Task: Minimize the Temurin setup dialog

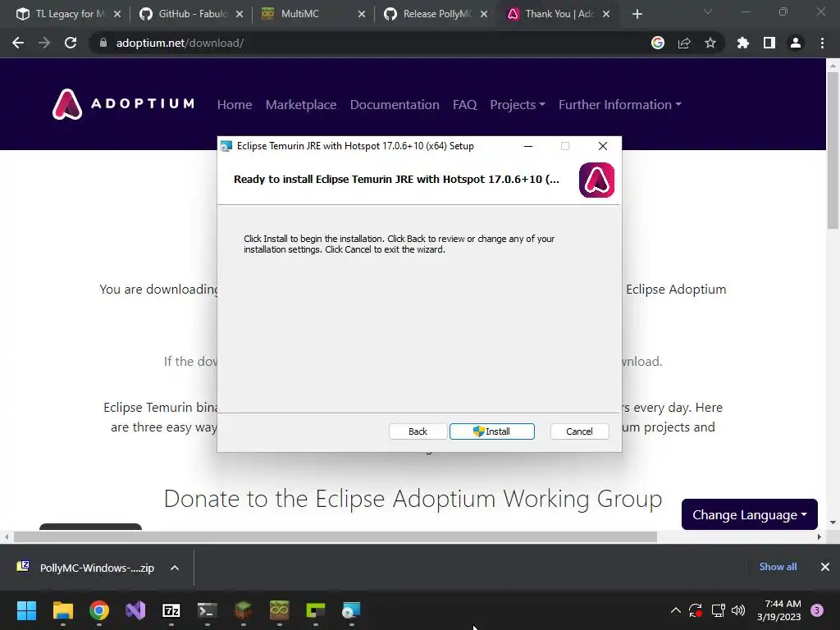Action: pos(528,146)
